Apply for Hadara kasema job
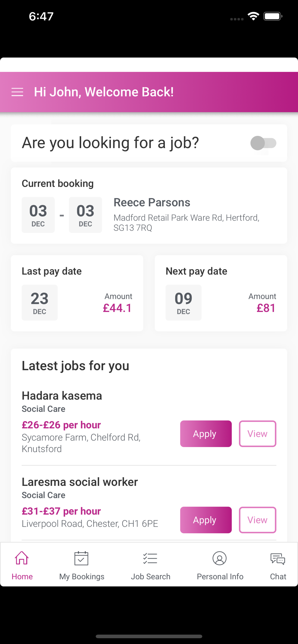298x644 pixels. tap(206, 434)
